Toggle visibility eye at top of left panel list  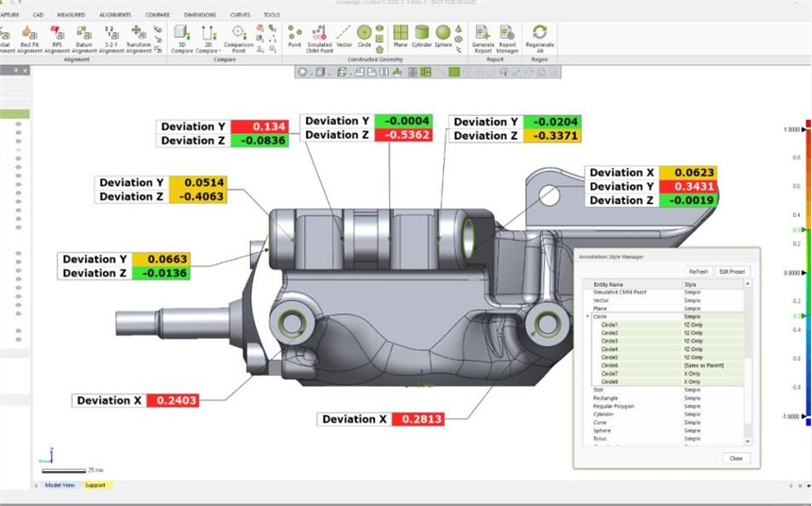[17, 125]
